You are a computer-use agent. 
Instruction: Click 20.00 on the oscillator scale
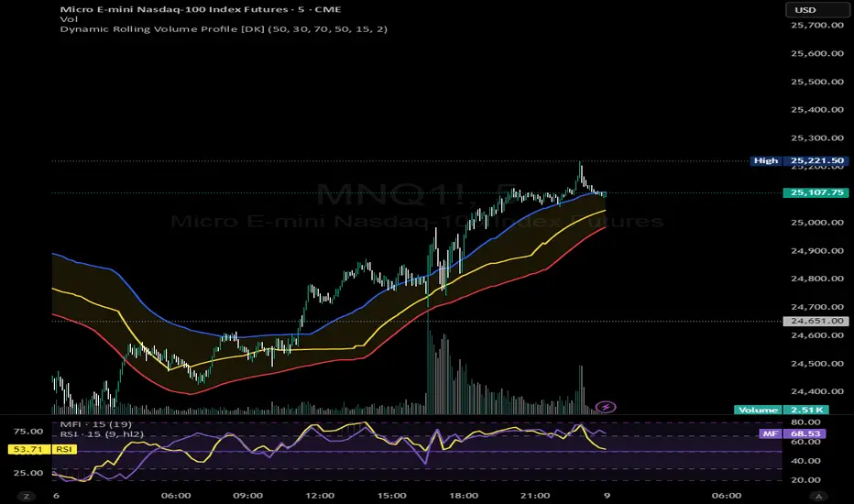pos(806,480)
